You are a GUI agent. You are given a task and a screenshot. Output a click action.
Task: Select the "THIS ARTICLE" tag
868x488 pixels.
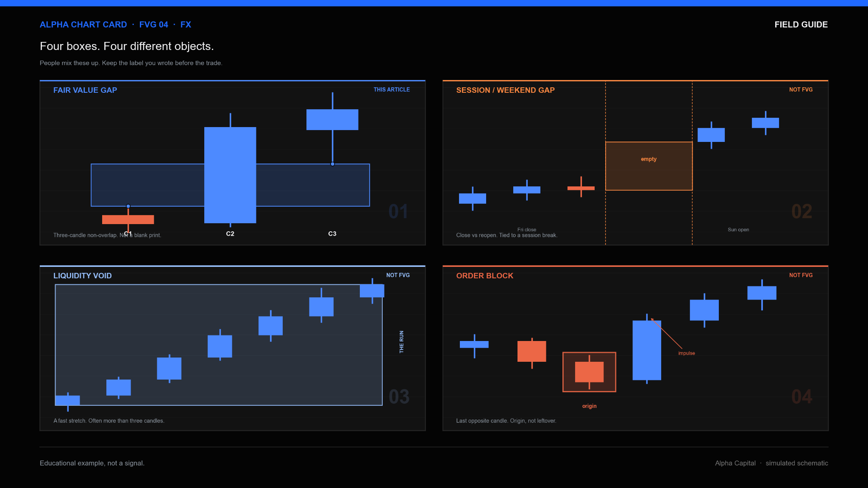[392, 89]
